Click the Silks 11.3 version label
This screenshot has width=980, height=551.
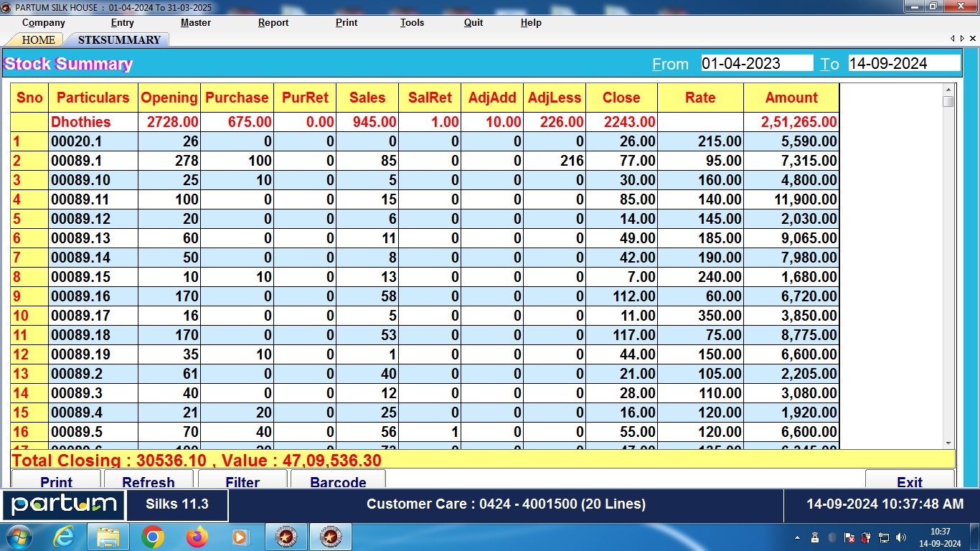coord(177,504)
